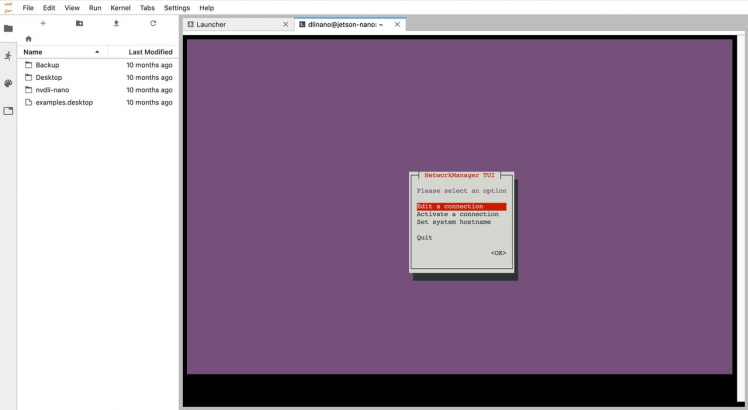
Task: Click the <OK> button in dialog
Action: coord(498,253)
